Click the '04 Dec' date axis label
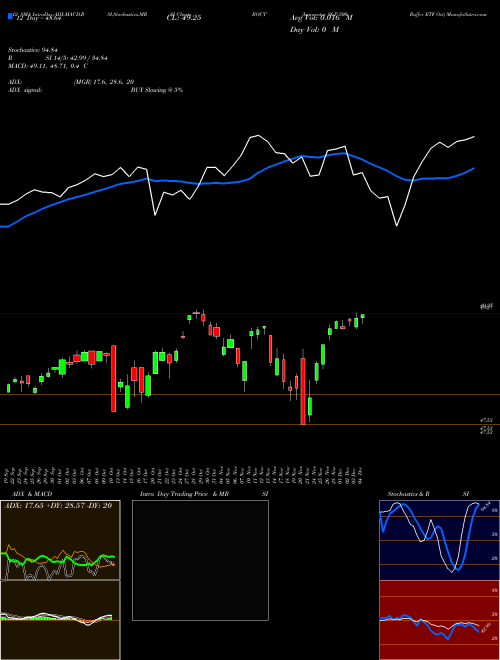 (362, 475)
